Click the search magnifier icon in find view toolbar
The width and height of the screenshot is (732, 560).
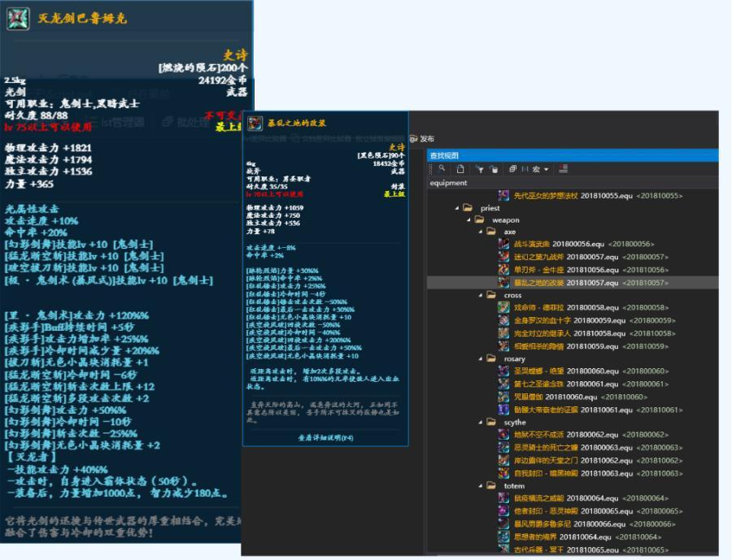[x=442, y=169]
